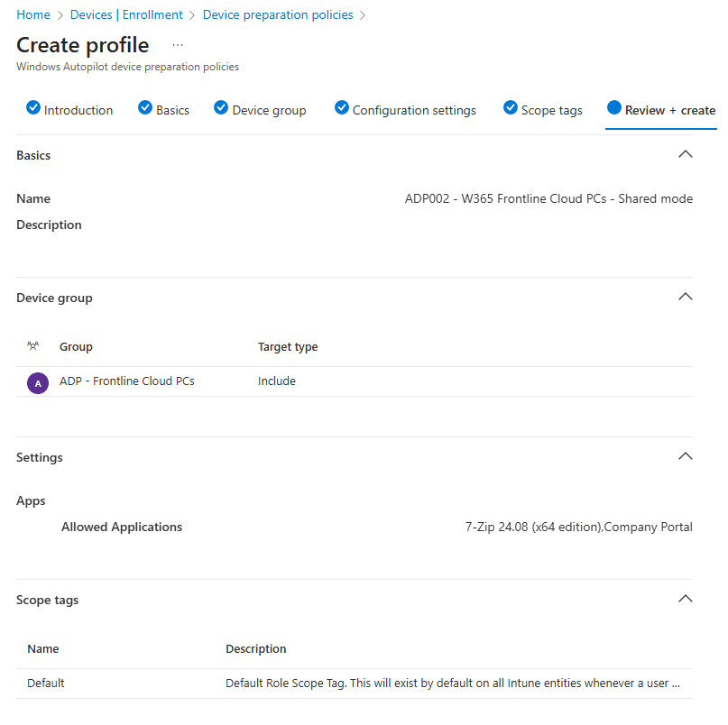Click the Configuration settings checkmark icon

(342, 108)
